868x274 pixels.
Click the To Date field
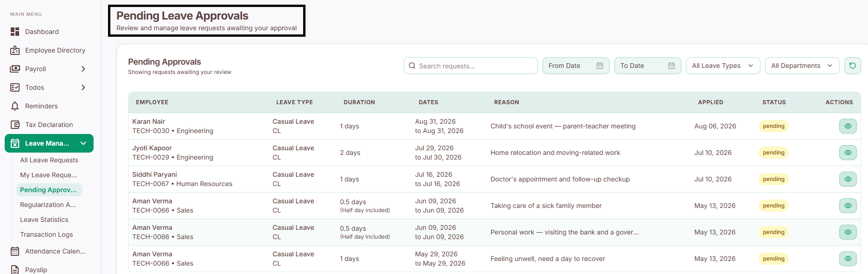click(x=647, y=66)
